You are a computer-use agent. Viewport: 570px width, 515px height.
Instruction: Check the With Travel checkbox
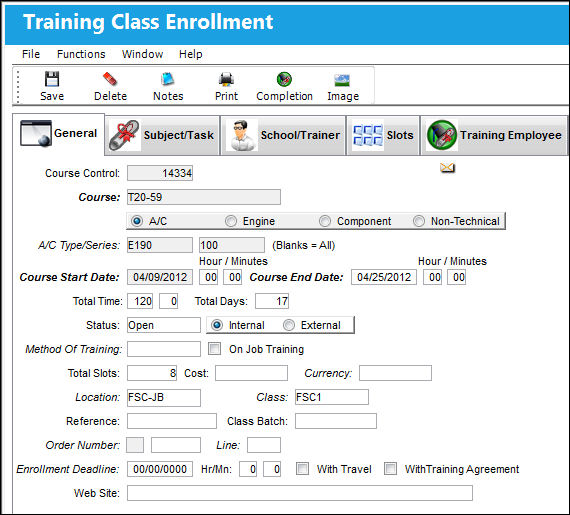point(302,468)
